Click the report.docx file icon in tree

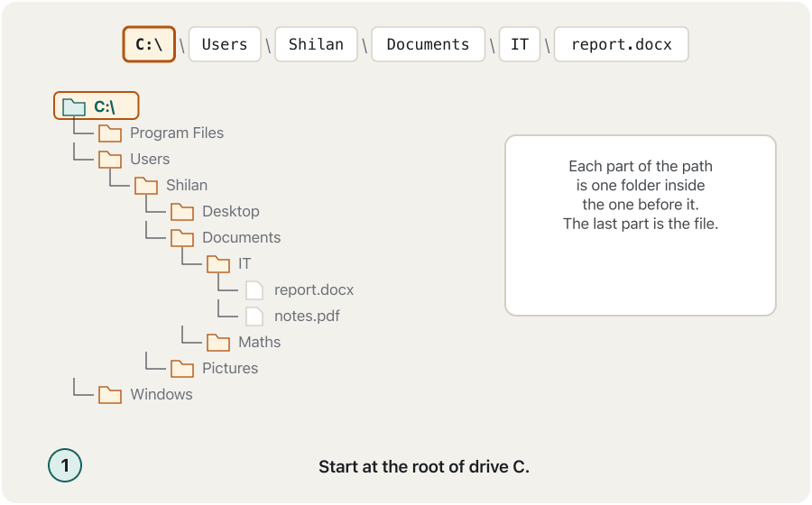coord(254,290)
